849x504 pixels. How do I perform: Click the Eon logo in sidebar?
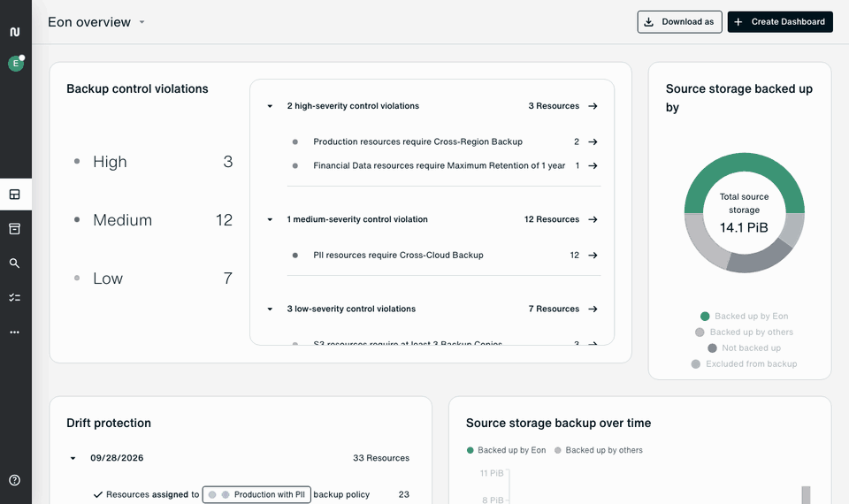(x=15, y=32)
